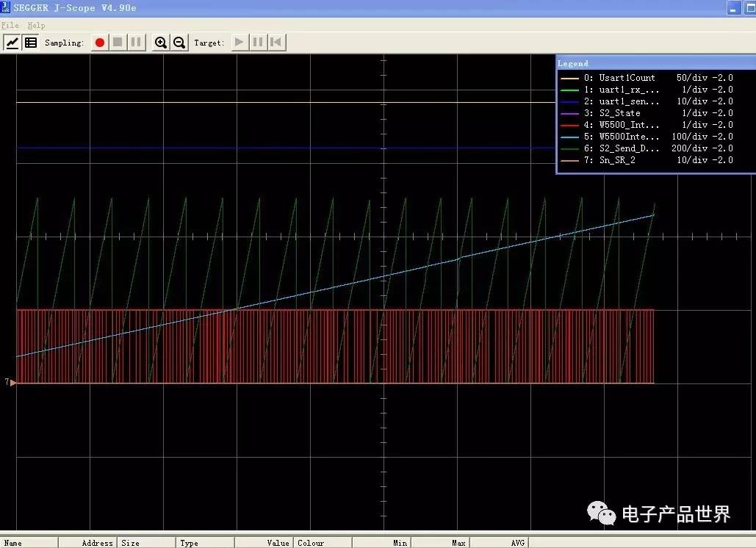
Task: Click the Target reset icon
Action: [276, 42]
